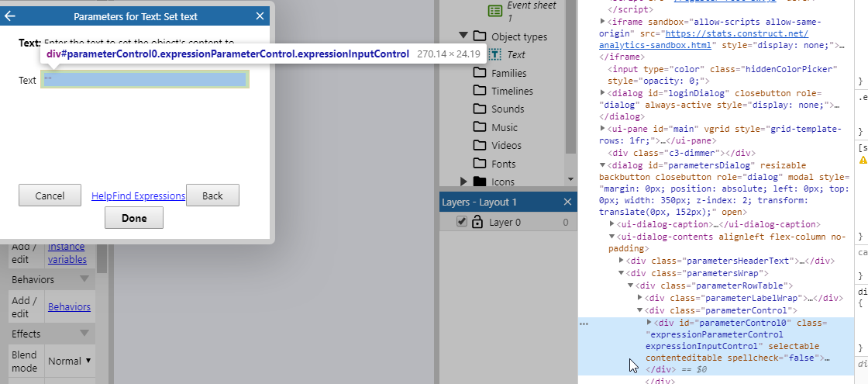The image size is (868, 384).
Task: Open the Find Expressions link
Action: (149, 195)
